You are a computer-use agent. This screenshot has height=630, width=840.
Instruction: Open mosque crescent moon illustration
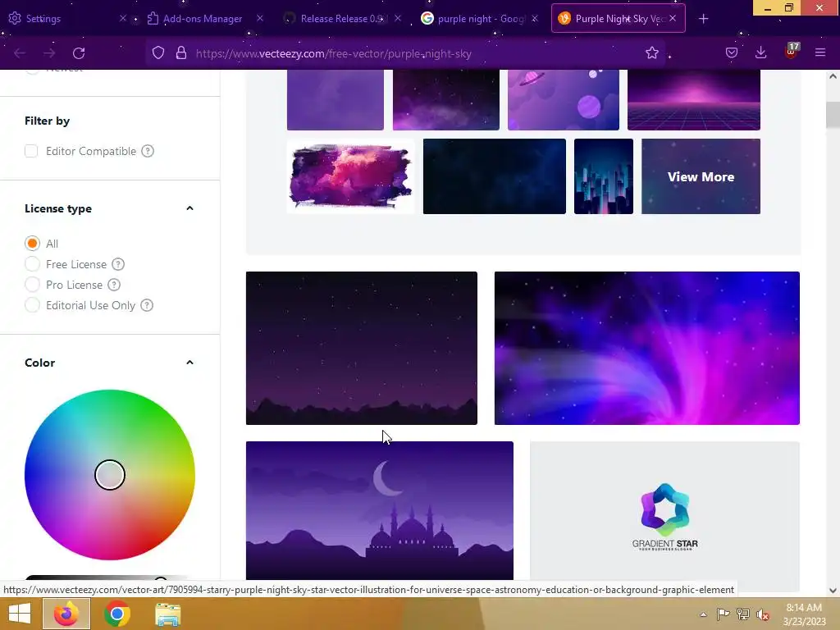pos(379,510)
